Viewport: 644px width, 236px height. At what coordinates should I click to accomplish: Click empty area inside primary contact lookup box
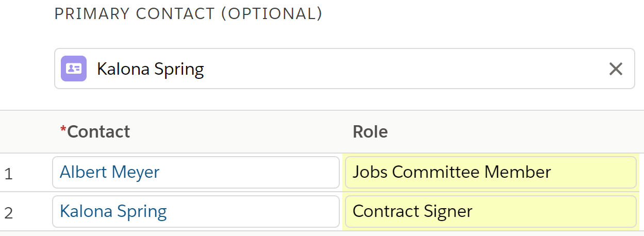[x=402, y=69]
